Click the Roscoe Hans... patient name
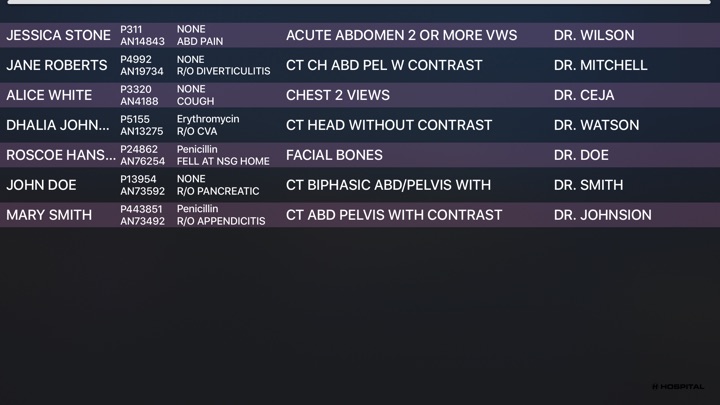The image size is (720, 405). click(56, 155)
